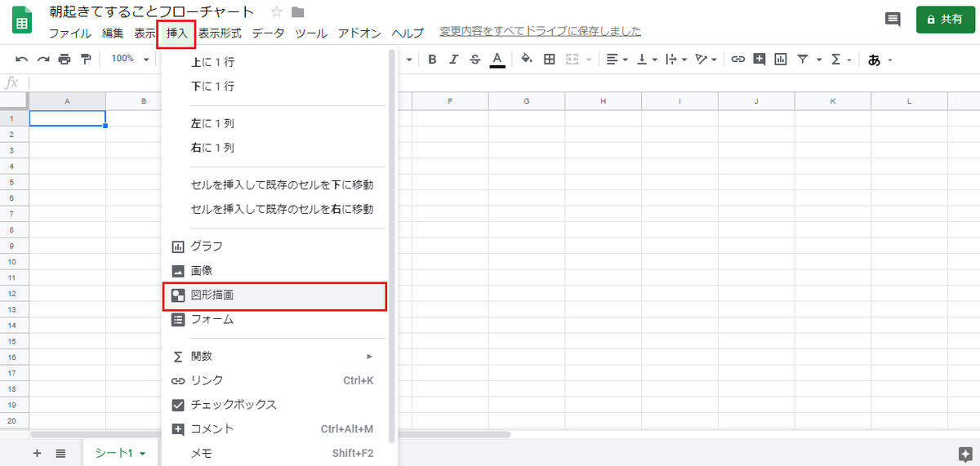This screenshot has width=980, height=466.
Task: Open the all sheets list icon
Action: click(x=60, y=453)
